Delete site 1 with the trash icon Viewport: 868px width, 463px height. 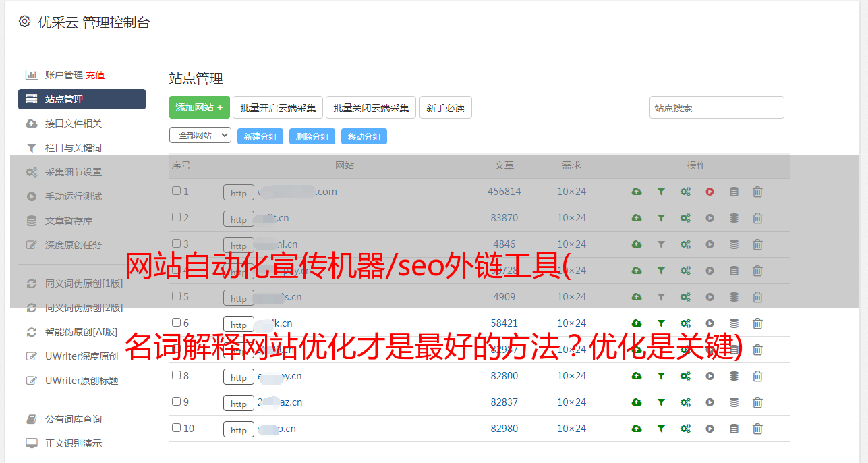click(x=757, y=192)
